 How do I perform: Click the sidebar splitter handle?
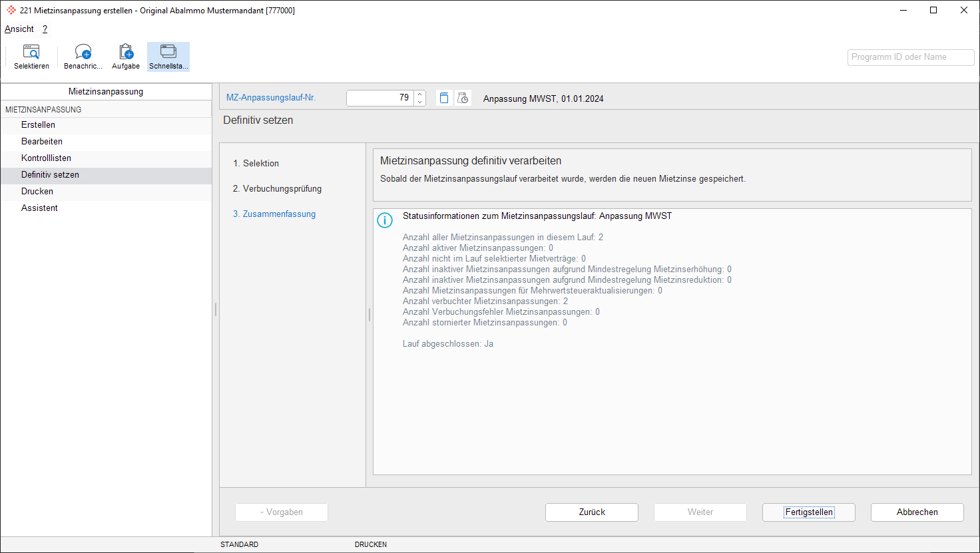click(x=215, y=309)
